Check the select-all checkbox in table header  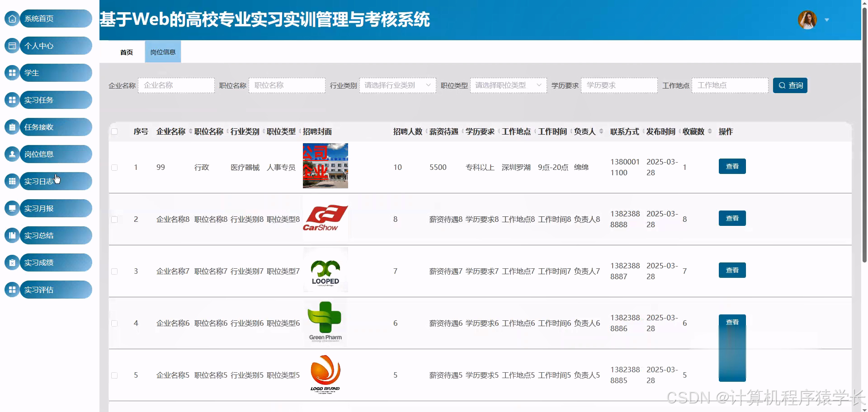point(115,131)
